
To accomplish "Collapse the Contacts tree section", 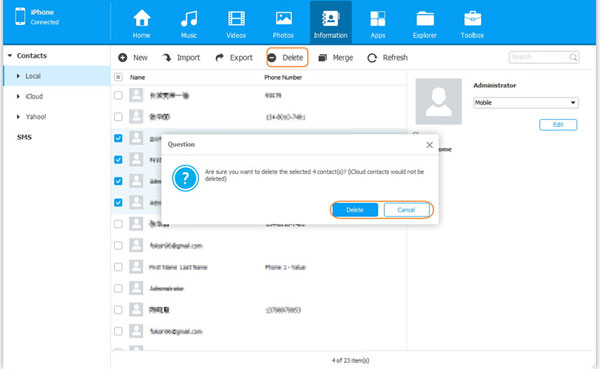I will 10,56.
